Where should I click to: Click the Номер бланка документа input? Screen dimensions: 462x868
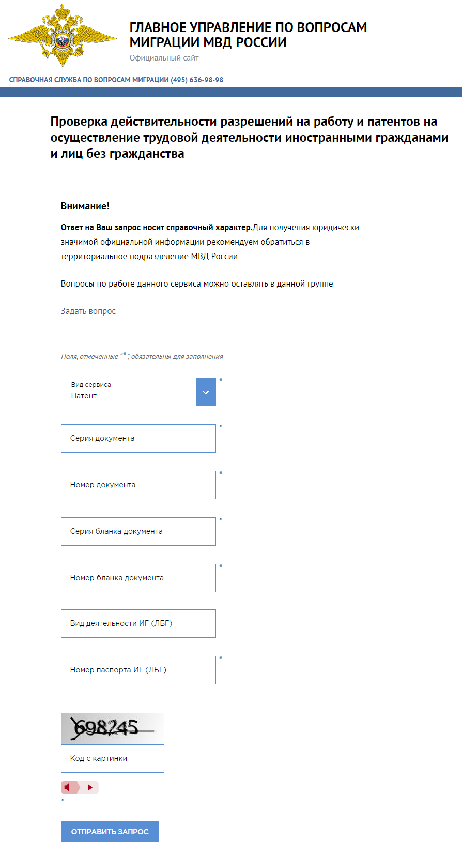coord(138,578)
